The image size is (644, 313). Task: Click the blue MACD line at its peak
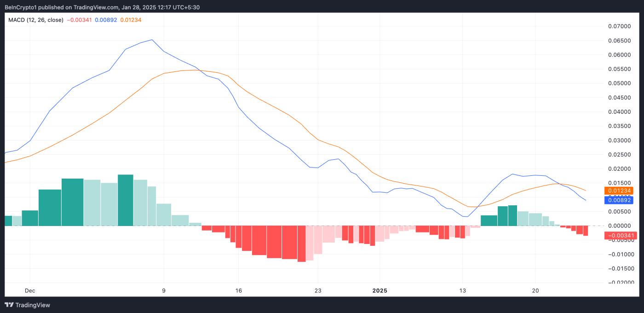[152, 40]
